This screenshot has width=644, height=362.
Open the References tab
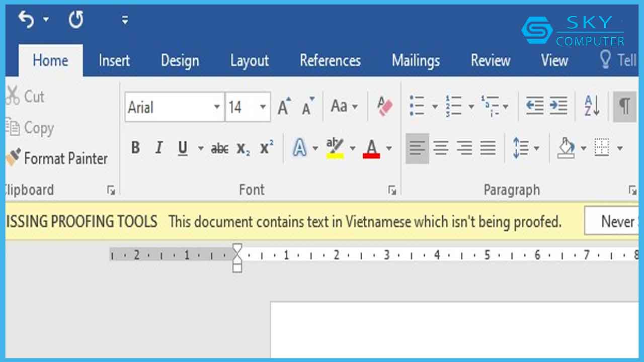coord(330,61)
